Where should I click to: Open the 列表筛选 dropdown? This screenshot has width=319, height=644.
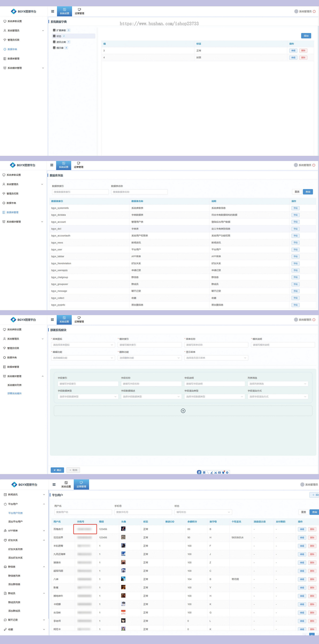tap(278, 384)
